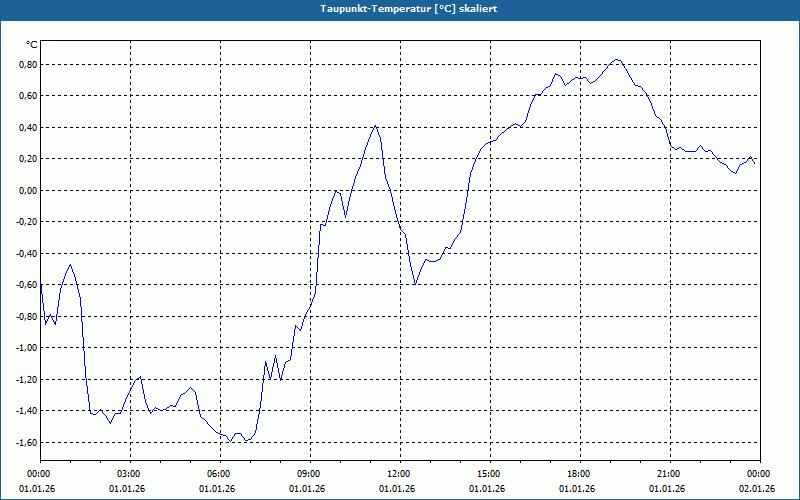Click the 06:00 time label

[218, 474]
